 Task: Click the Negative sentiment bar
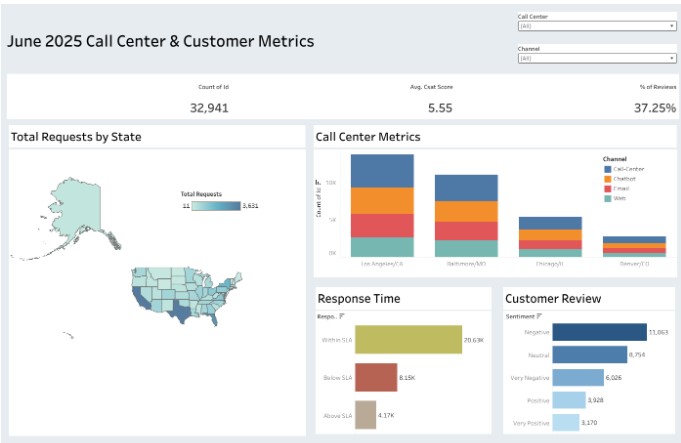click(599, 332)
